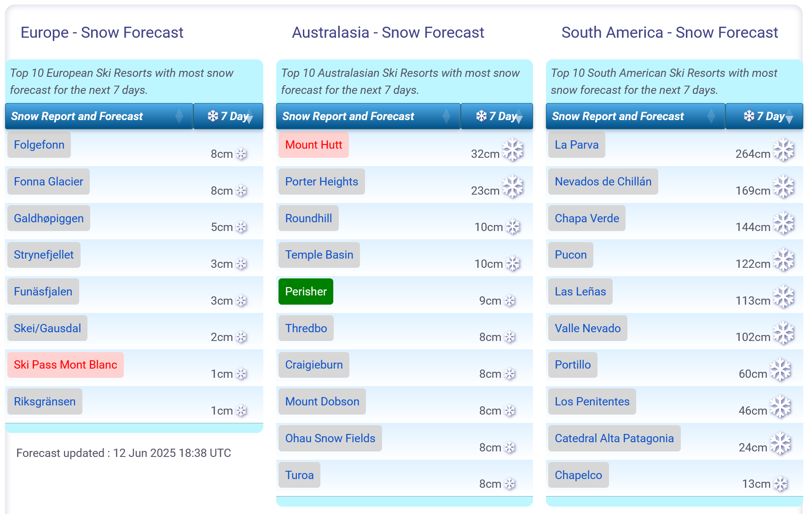Click the snowflake icon in Ohau Snow Fields row
The image size is (812, 514).
(510, 447)
